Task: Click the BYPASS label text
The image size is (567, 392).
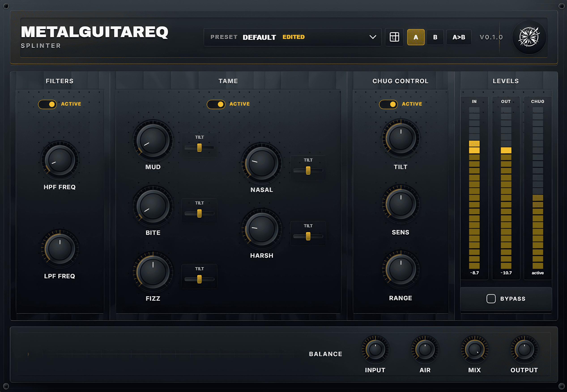Action: [513, 299]
